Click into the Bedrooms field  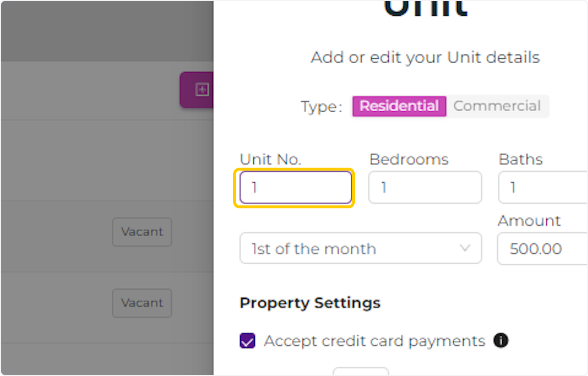click(x=425, y=187)
